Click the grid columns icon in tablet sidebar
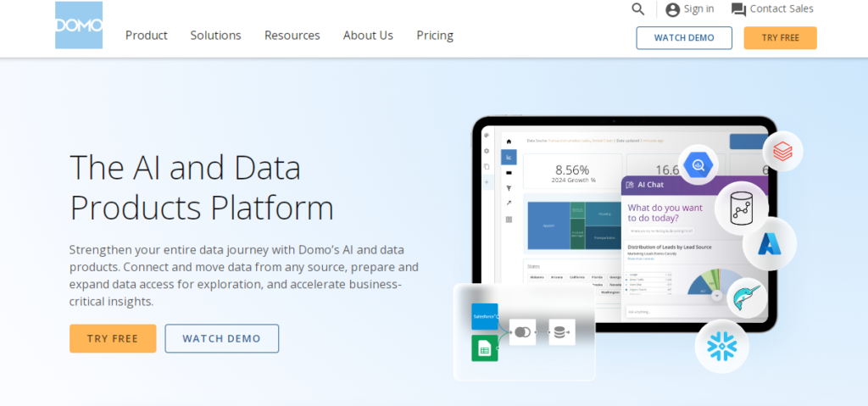Viewport: 868px width, 406px height. coord(509,220)
